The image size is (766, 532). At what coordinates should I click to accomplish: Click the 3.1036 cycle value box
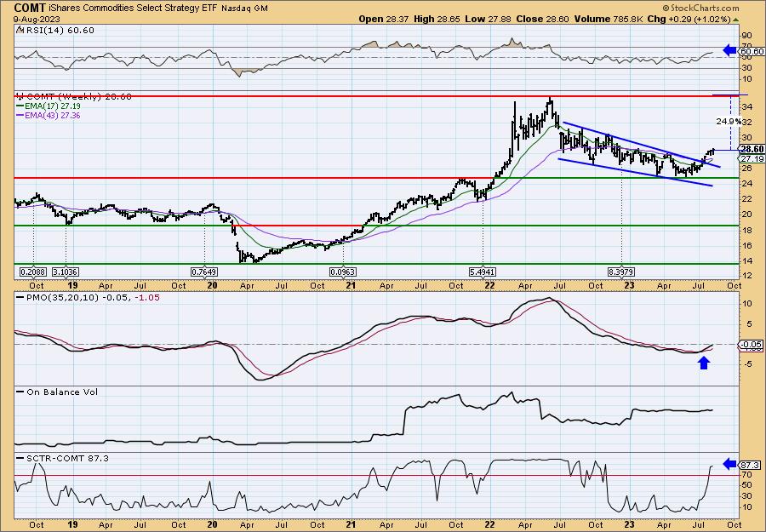(x=66, y=272)
